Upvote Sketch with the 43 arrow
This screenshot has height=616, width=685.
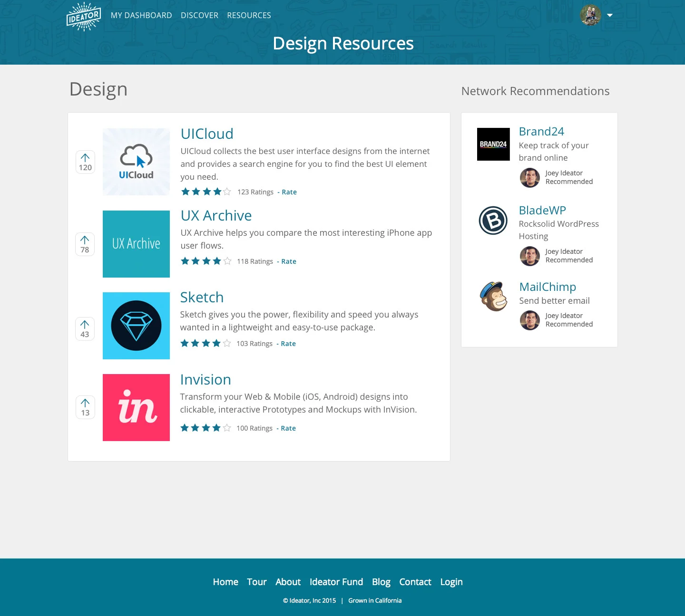pyautogui.click(x=85, y=329)
